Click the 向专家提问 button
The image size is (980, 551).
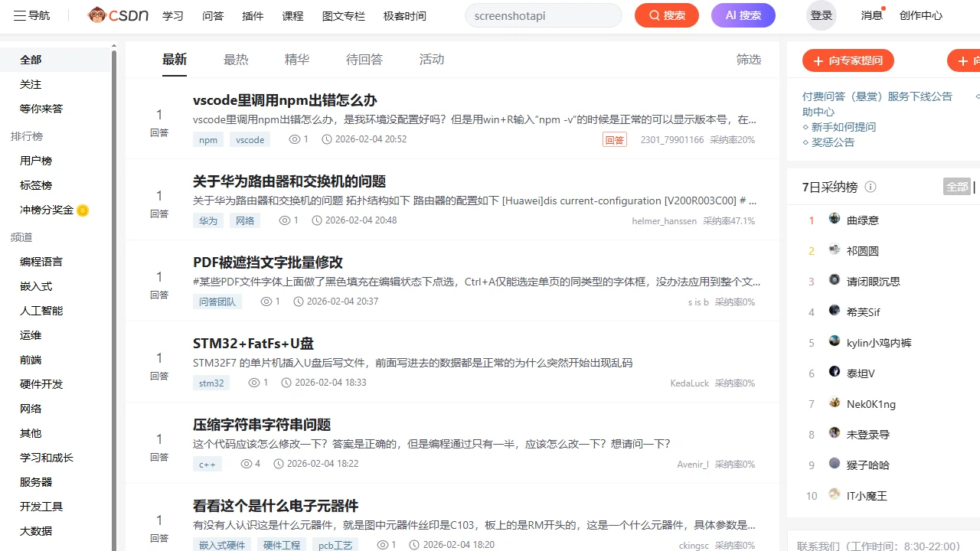coord(848,61)
